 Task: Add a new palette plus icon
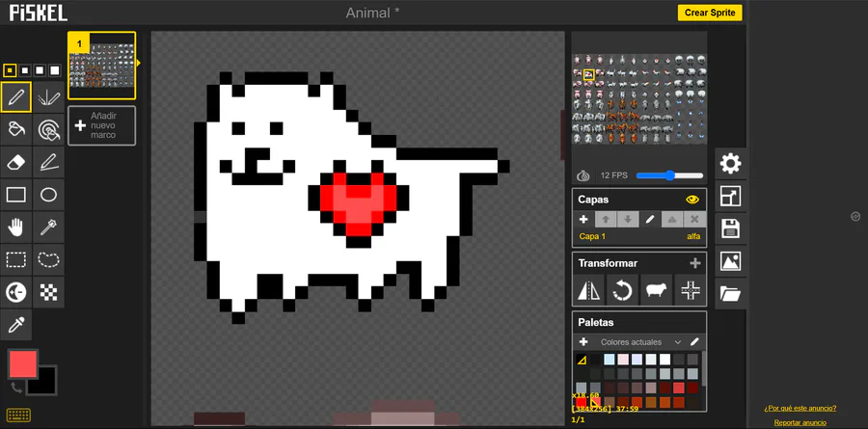[583, 341]
